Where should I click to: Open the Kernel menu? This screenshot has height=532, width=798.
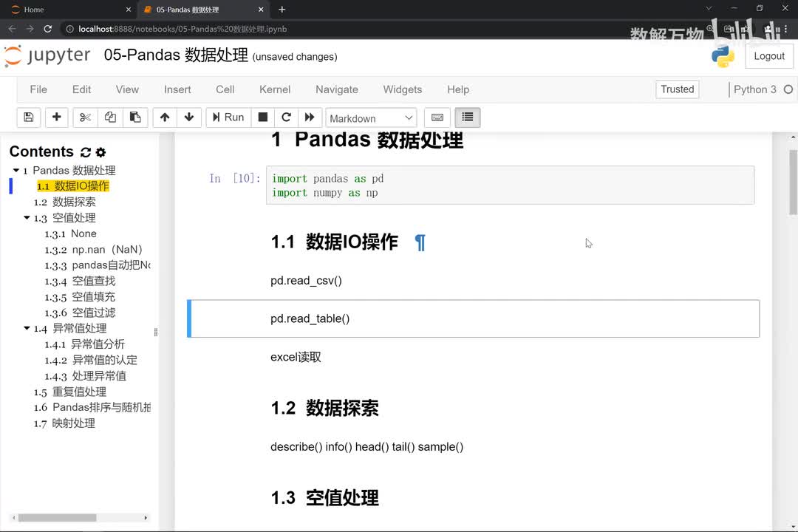(x=275, y=89)
